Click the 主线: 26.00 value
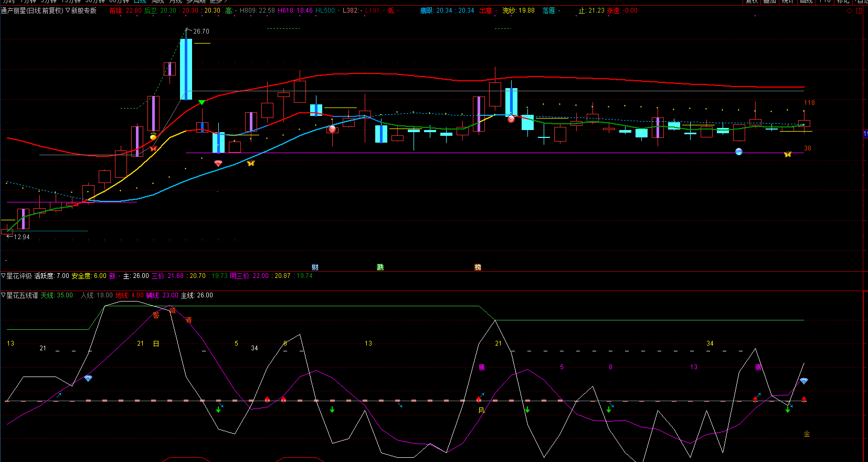 pyautogui.click(x=197, y=295)
